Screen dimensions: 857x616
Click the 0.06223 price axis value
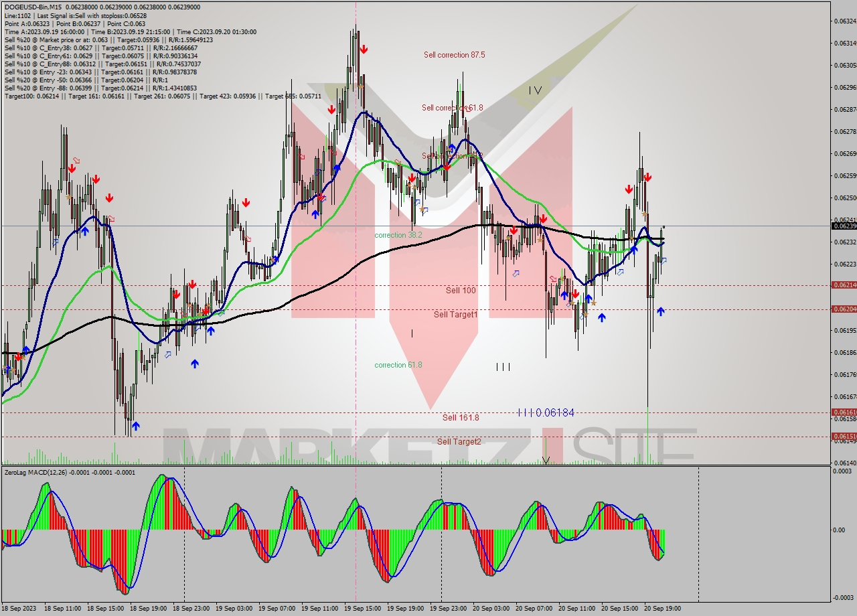coord(844,264)
